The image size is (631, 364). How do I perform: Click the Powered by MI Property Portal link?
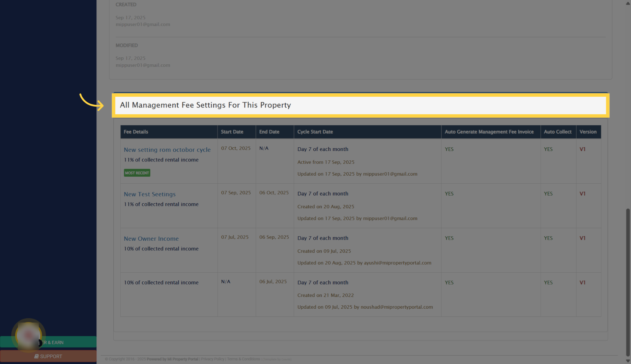click(172, 359)
